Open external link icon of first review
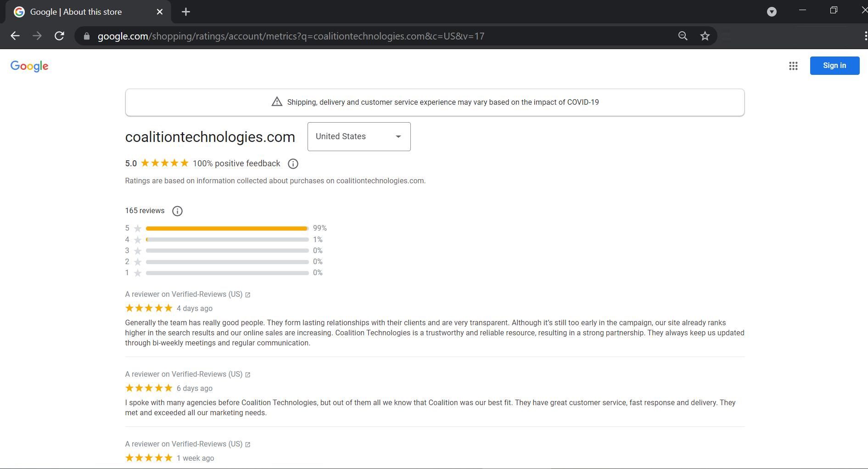The image size is (868, 469). 248,295
